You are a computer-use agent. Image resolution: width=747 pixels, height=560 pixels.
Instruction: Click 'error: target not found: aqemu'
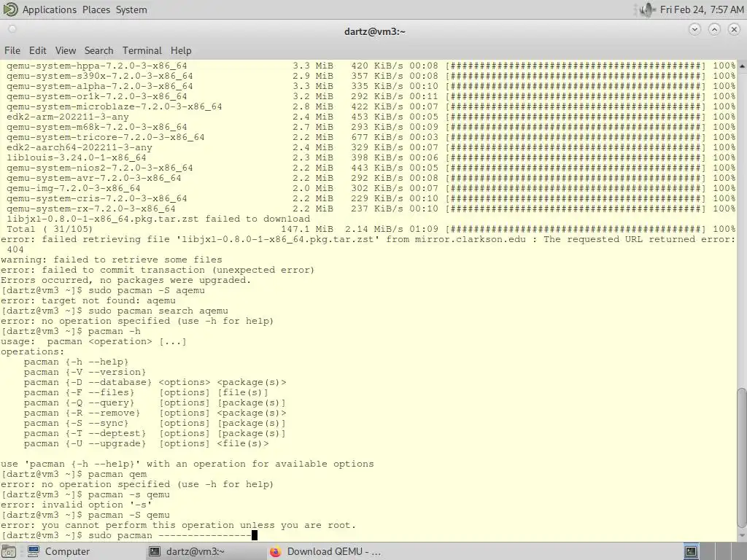[x=88, y=300]
